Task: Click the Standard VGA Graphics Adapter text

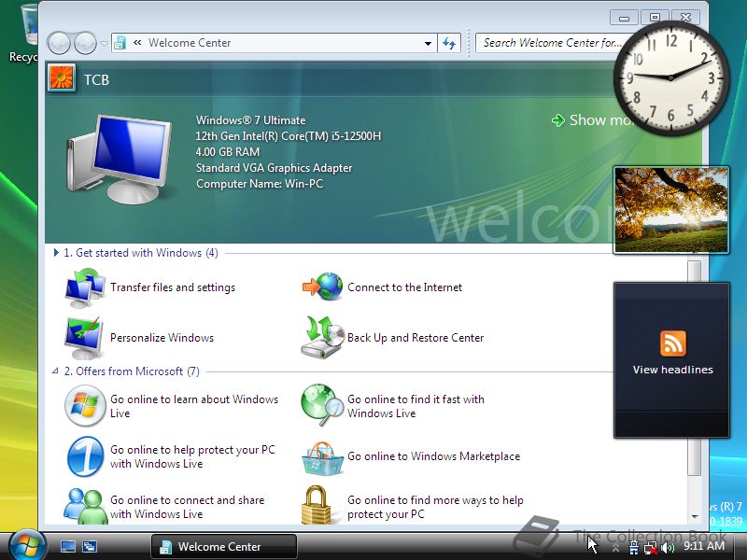Action: pyautogui.click(x=274, y=168)
